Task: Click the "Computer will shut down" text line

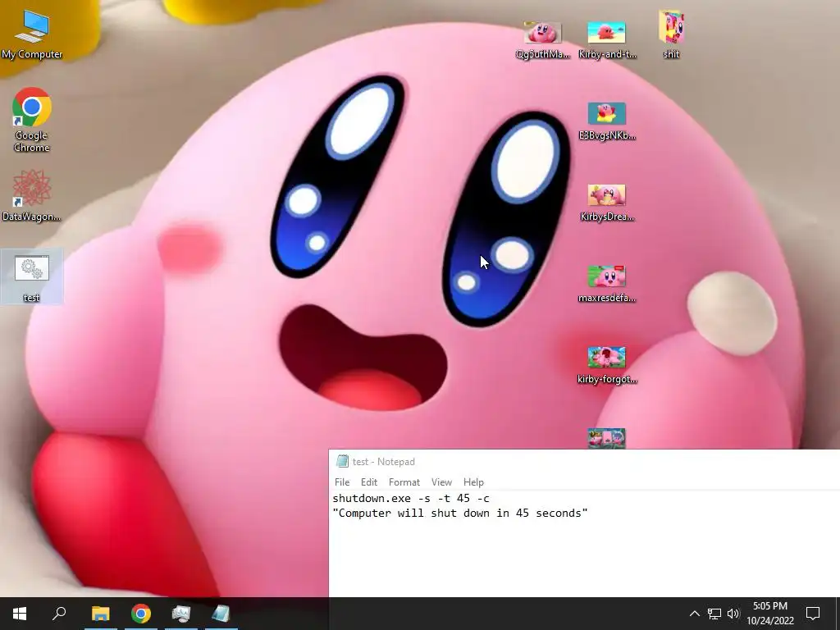Action: [x=460, y=514]
